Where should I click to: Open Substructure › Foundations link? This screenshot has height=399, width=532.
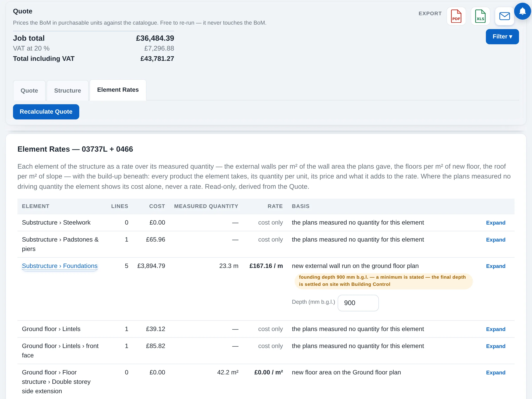click(60, 266)
